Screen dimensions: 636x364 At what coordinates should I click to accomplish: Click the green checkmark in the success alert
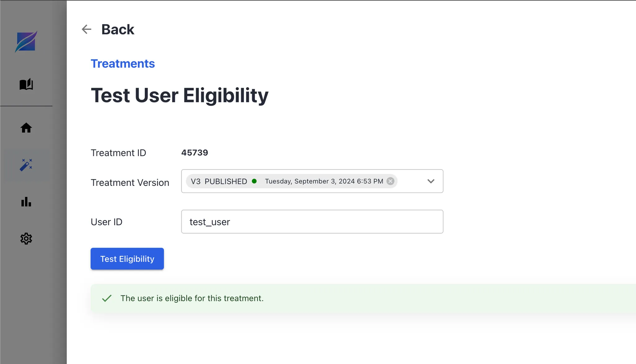tap(107, 298)
